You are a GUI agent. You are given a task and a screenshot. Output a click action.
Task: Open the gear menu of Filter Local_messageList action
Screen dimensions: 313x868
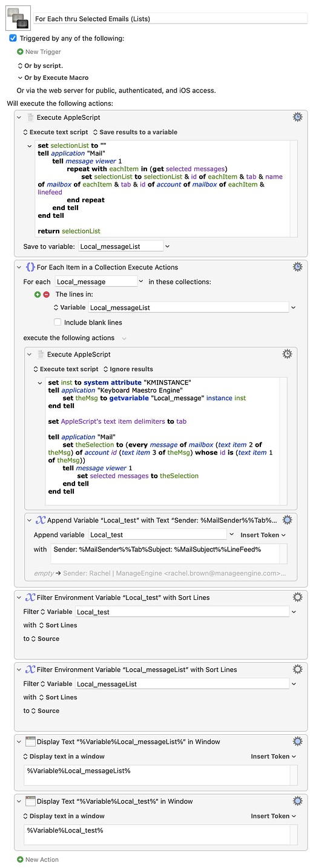pos(297,669)
